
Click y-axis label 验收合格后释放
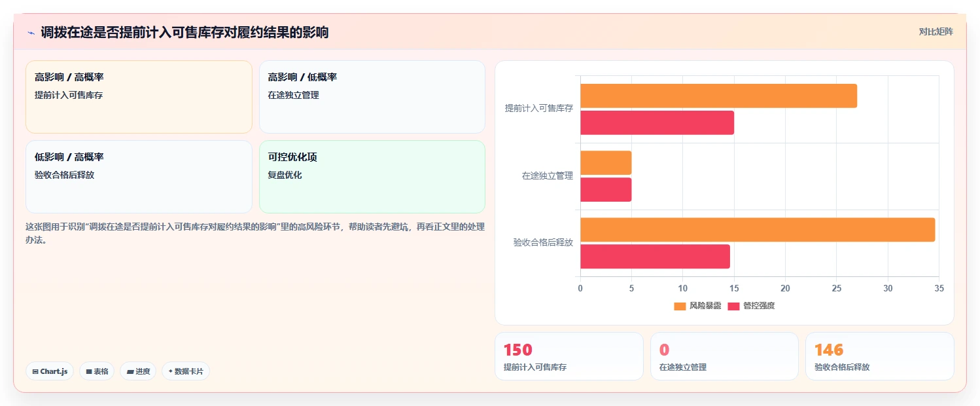543,243
